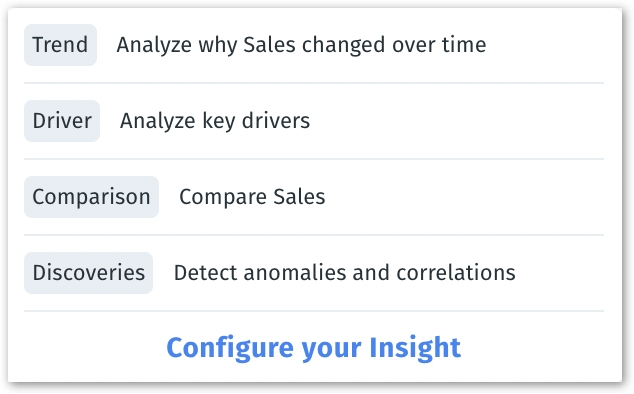Viewport: 634px width, 394px height.
Task: Select 'Analyze why Sales changed over time'
Action: point(301,45)
